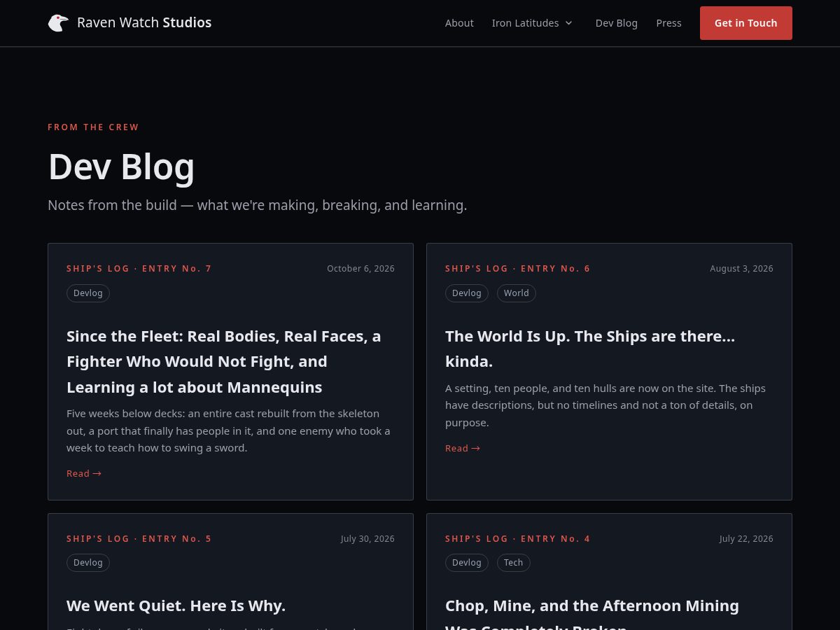840x630 pixels.
Task: Click the date August 3, 2026
Action: point(741,269)
